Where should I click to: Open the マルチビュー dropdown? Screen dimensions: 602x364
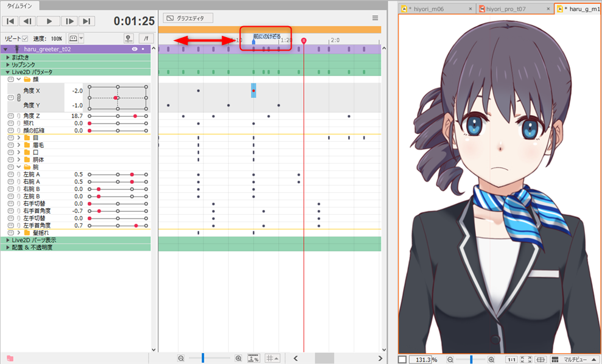click(573, 360)
